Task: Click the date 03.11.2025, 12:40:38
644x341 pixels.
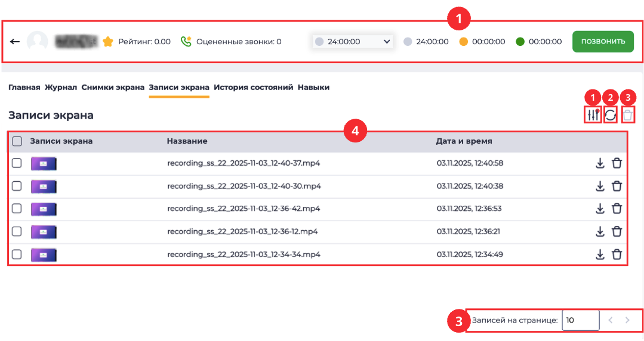Action: pos(470,187)
